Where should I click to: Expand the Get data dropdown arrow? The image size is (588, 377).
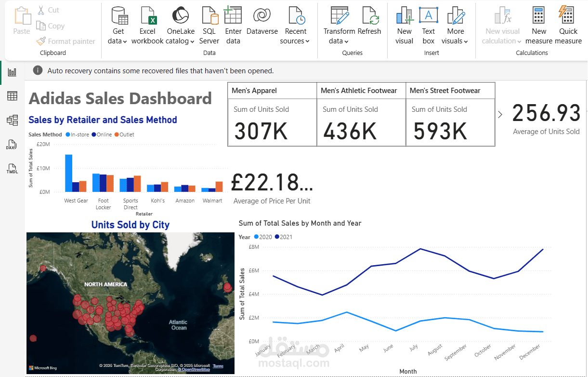[125, 41]
